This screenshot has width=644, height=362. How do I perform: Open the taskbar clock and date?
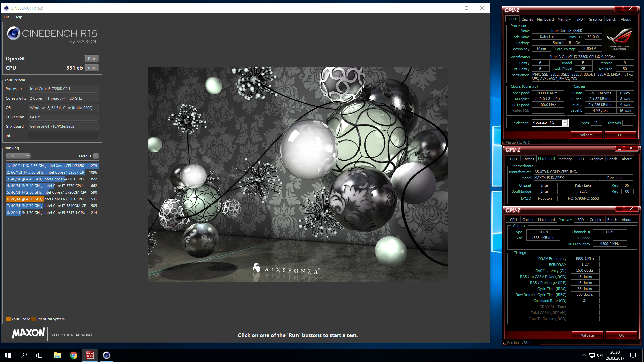tap(615, 355)
